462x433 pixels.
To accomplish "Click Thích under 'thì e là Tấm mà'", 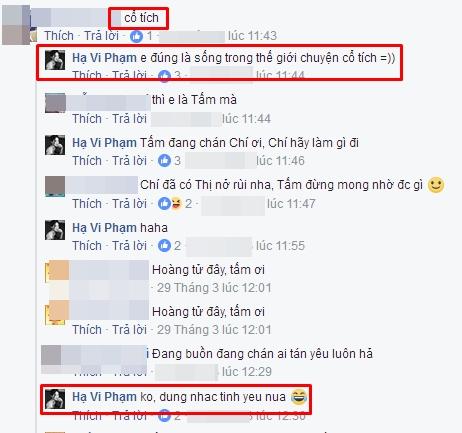I will click(87, 119).
